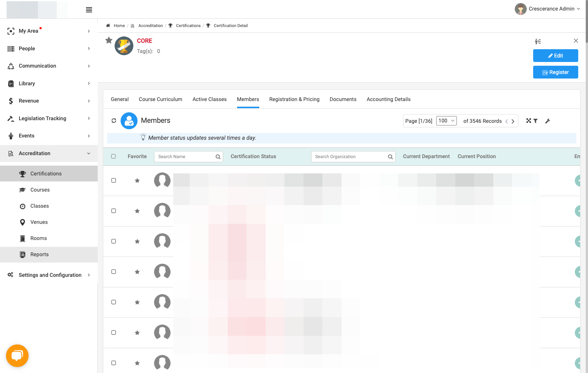This screenshot has width=588, height=373.
Task: Open Venues in the sidebar
Action: 49,222
